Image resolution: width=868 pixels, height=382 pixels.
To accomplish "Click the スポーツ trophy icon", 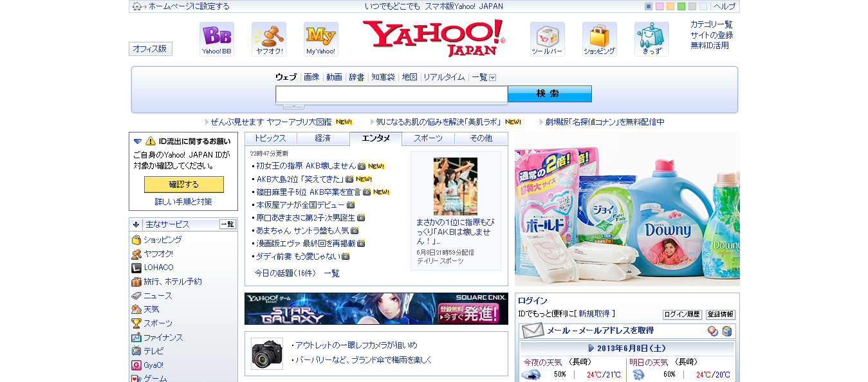I will 136,323.
